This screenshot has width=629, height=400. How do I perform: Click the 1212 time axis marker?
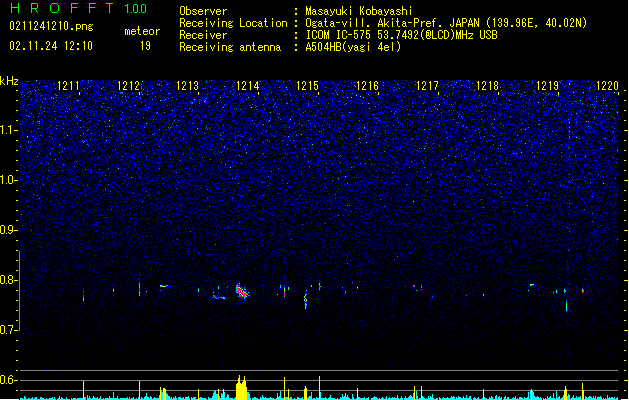(x=128, y=86)
